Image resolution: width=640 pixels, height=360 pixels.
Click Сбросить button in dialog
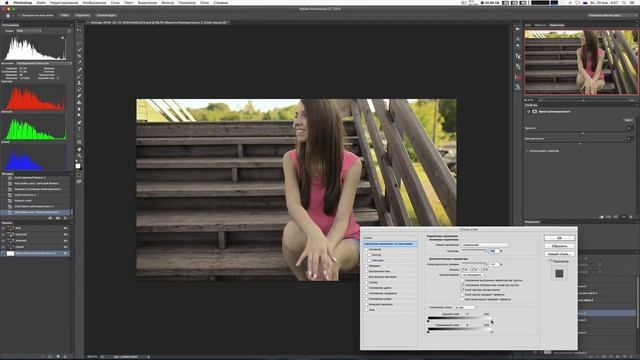coord(560,246)
